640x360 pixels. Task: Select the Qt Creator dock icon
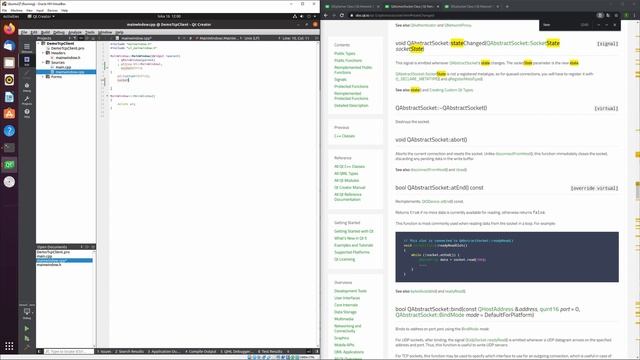(9, 164)
